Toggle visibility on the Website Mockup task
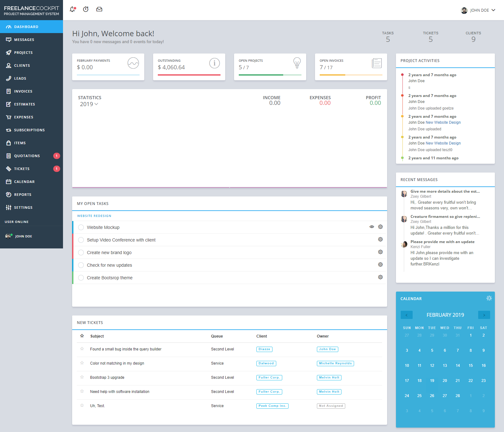The width and height of the screenshot is (504, 432). pos(372,227)
